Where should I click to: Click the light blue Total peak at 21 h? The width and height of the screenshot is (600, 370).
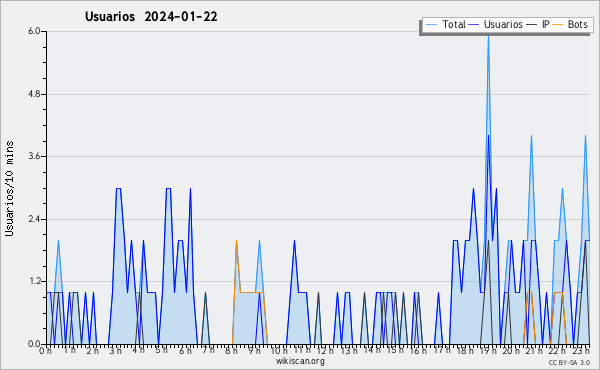(531, 136)
